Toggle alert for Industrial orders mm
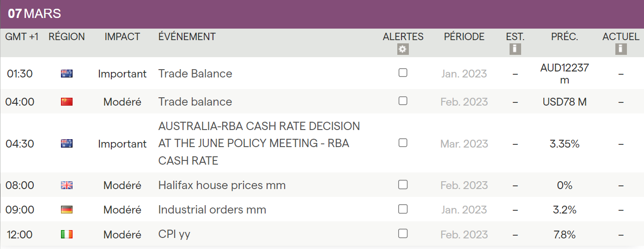The image size is (644, 249). click(403, 209)
